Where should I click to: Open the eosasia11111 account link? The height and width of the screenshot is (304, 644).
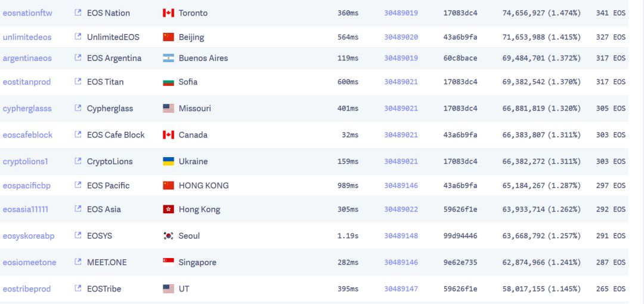point(26,210)
